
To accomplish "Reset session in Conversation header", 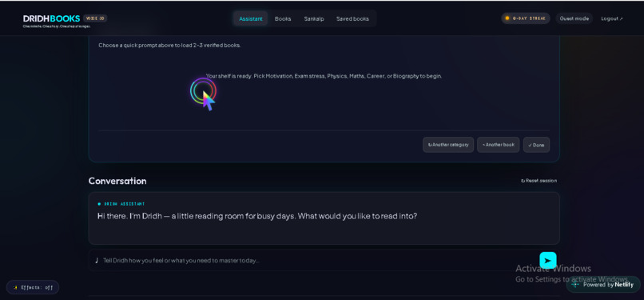I will [539, 181].
